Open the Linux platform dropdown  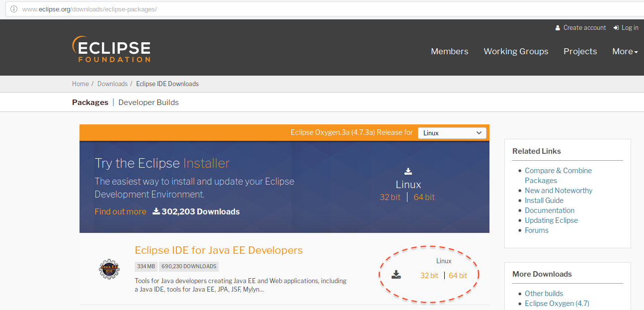[x=452, y=133]
